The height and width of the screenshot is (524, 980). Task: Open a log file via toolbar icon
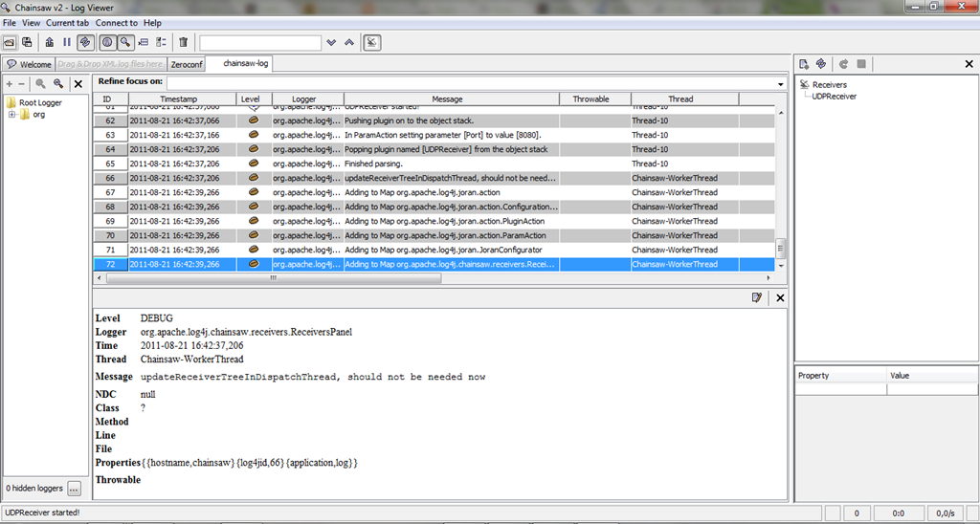[x=9, y=42]
